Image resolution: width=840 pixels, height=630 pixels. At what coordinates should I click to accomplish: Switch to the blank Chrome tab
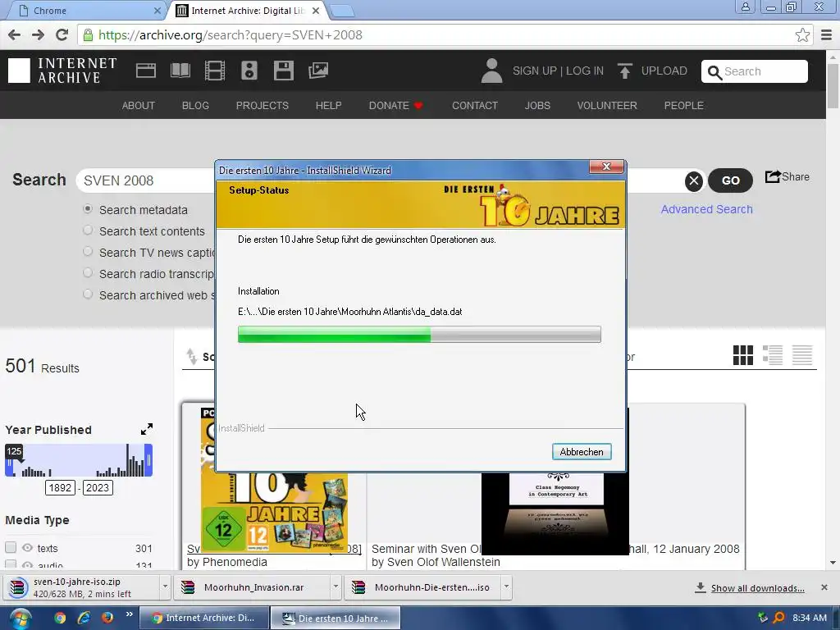click(x=85, y=11)
